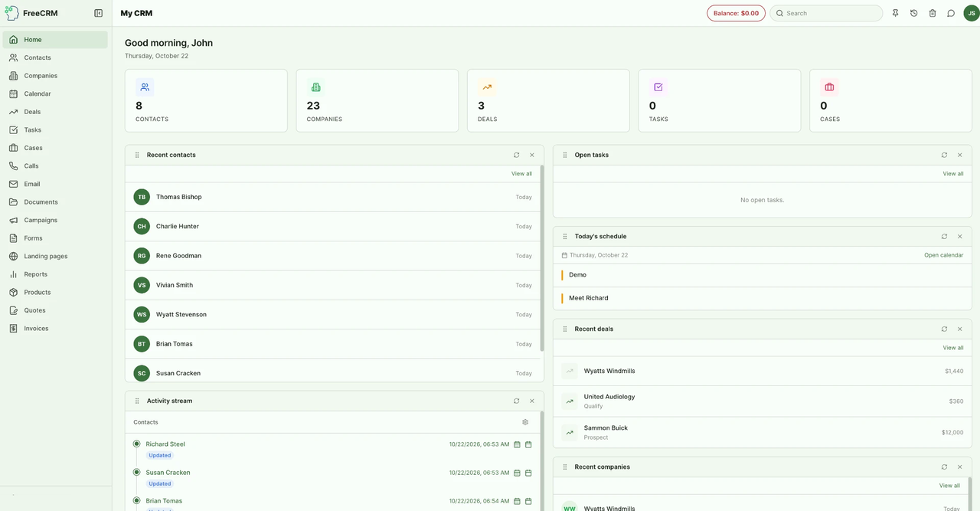Viewport: 980px width, 511px height.
Task: View all in Recent contacts
Action: (521, 174)
